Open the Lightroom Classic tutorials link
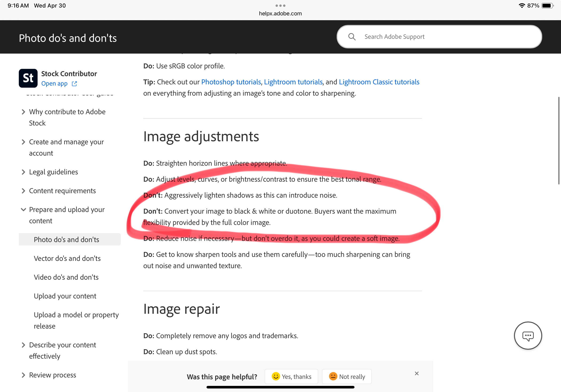The width and height of the screenshot is (561, 392). click(379, 82)
